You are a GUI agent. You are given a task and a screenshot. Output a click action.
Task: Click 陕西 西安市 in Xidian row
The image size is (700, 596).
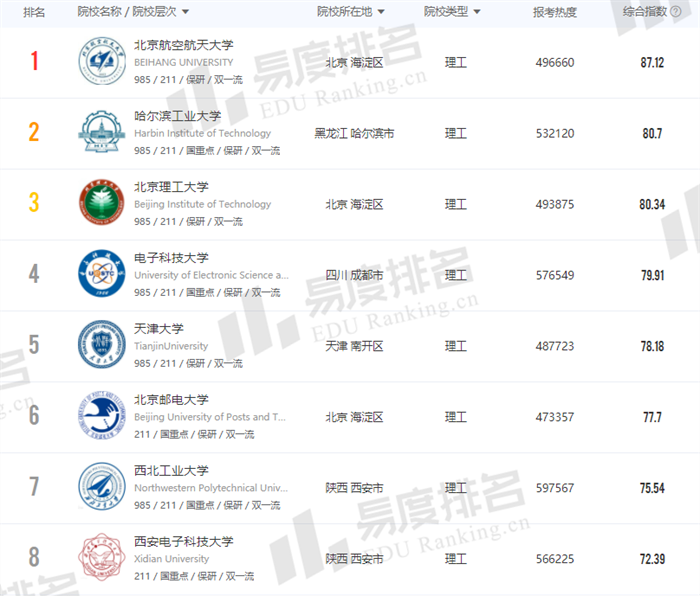354,559
